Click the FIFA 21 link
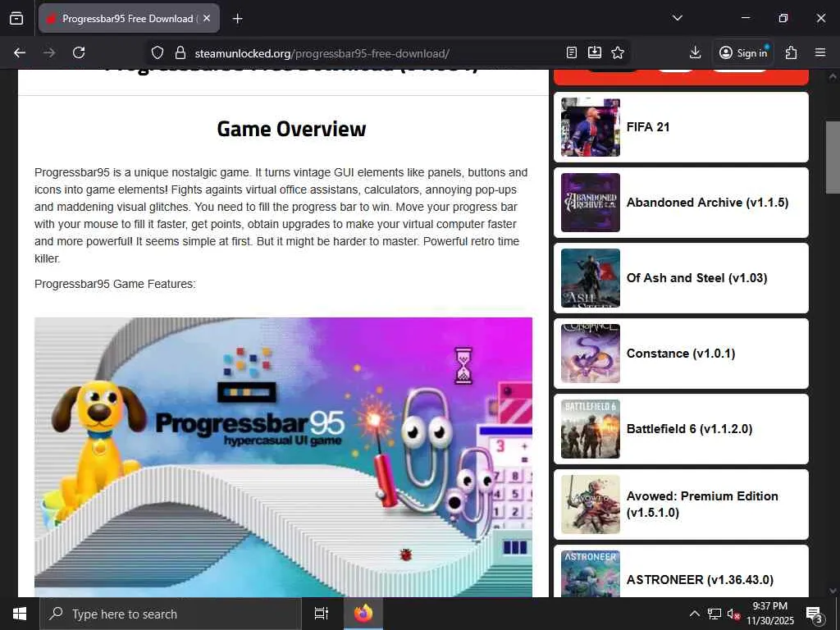840x630 pixels. pyautogui.click(x=648, y=127)
